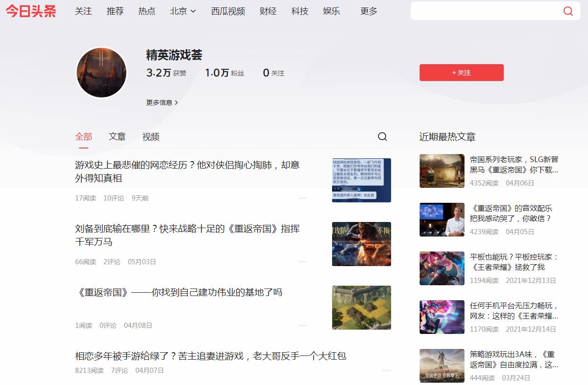This screenshot has width=588, height=385.
Task: Open the options menu for 游戏史上最悲催的网恋经历 article
Action: 303,198
